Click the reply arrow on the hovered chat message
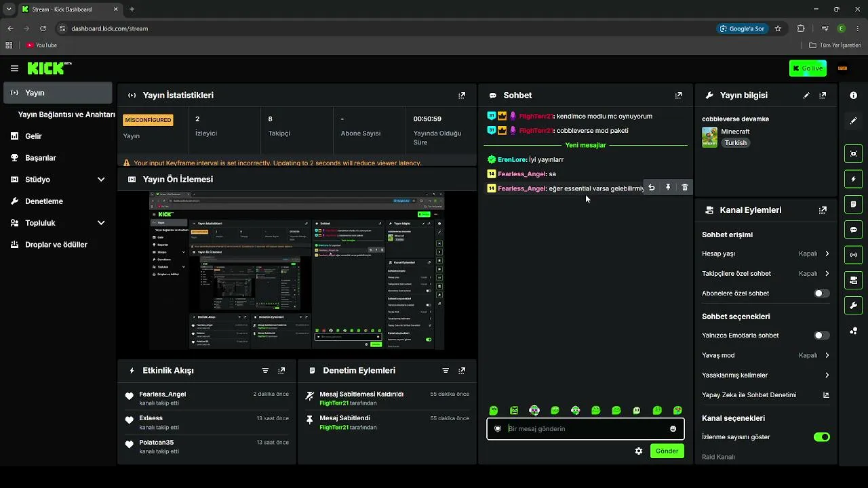Image resolution: width=868 pixels, height=488 pixels. click(652, 188)
